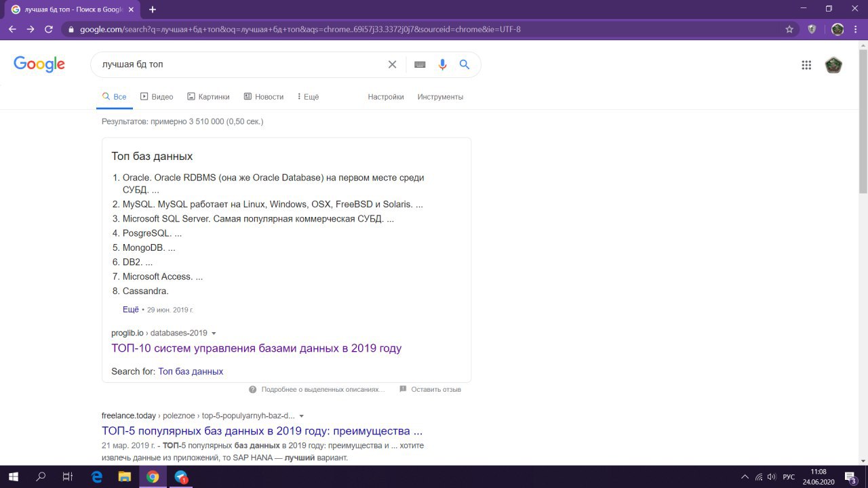Open proglib.io result dropdown arrow

[214, 333]
